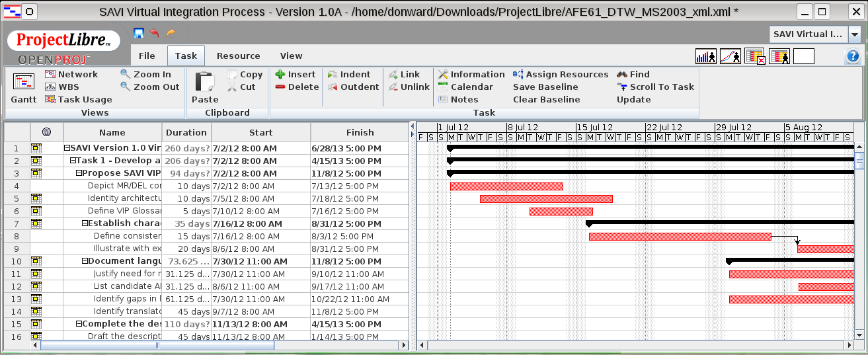The image size is (868, 355).
Task: Click the Start column header
Action: tap(261, 132)
